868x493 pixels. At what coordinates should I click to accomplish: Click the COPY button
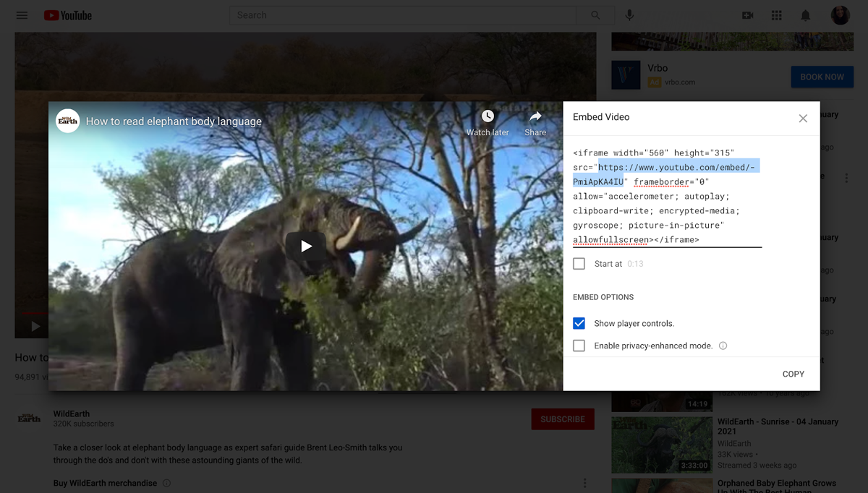click(x=793, y=374)
